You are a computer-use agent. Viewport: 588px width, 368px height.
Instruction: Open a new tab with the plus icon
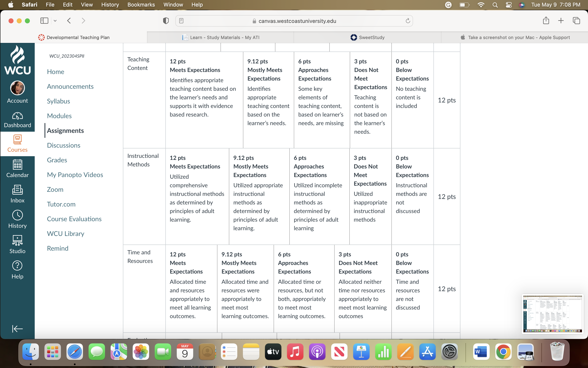pyautogui.click(x=561, y=21)
